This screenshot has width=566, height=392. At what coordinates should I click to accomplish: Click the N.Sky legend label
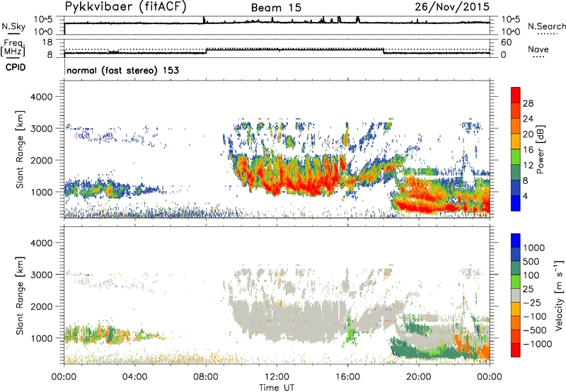(x=13, y=26)
